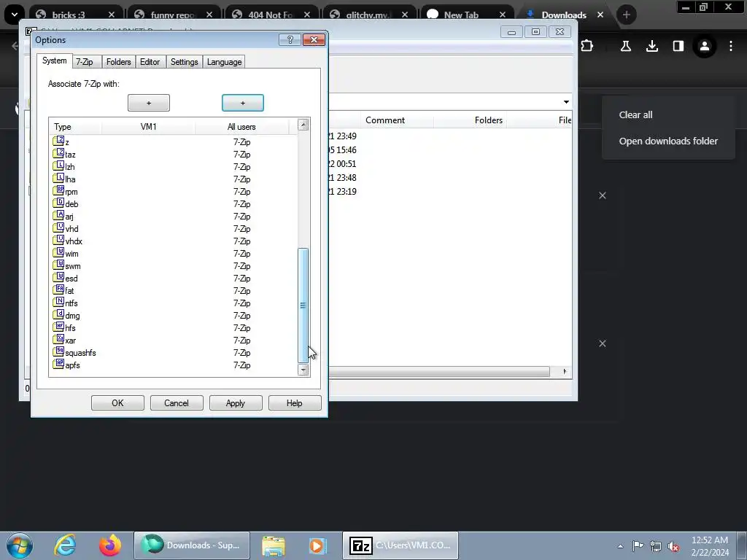747x560 pixels.
Task: Switch to bricks :3 browser tab
Action: (x=75, y=15)
